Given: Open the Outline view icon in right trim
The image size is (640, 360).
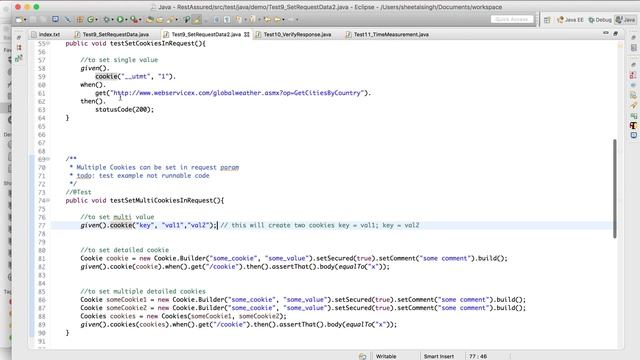Looking at the screenshot, I should pos(633,48).
